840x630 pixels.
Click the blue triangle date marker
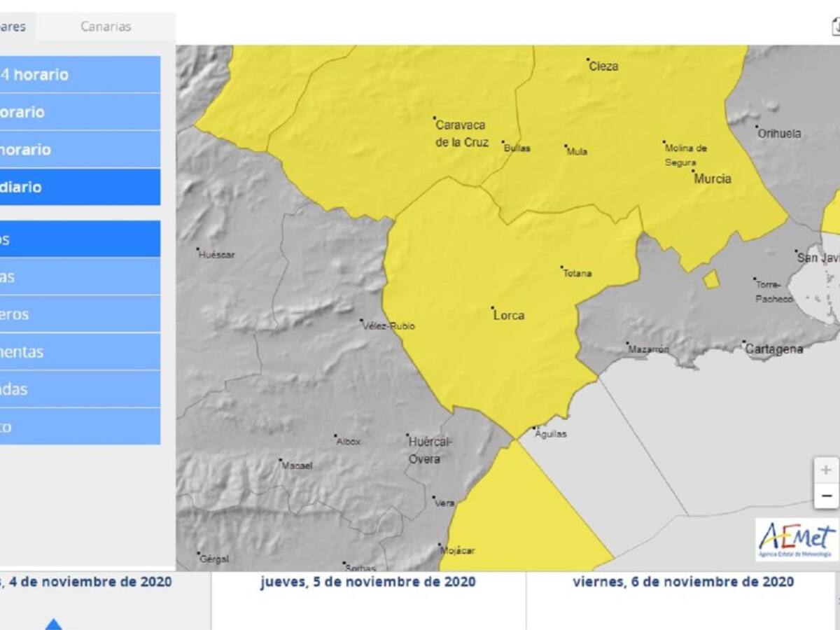click(x=54, y=623)
